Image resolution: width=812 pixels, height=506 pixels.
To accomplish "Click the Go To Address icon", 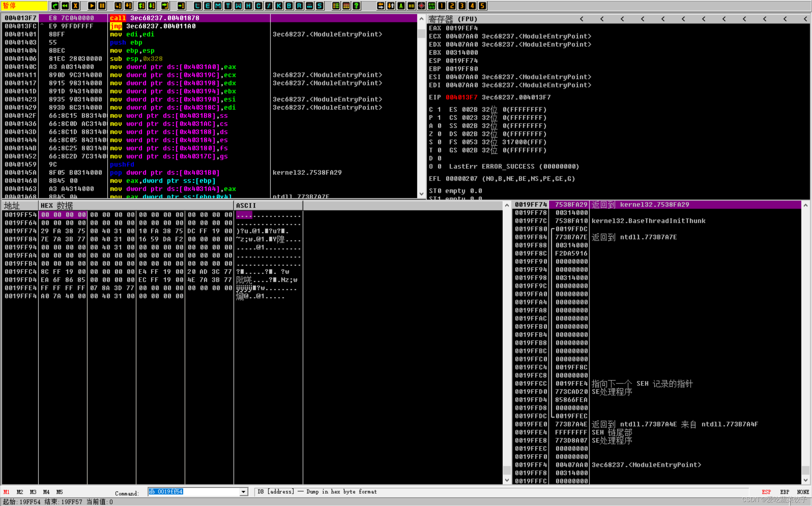I will [x=181, y=5].
